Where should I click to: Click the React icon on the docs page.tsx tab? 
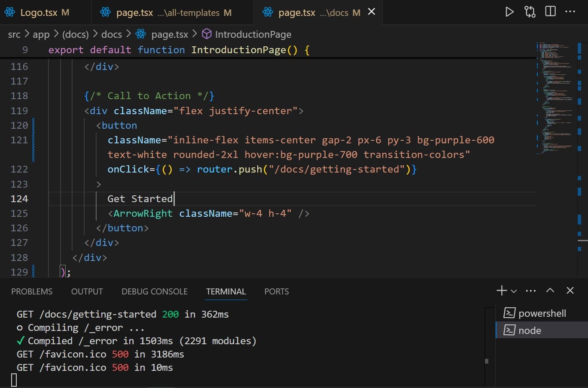268,12
